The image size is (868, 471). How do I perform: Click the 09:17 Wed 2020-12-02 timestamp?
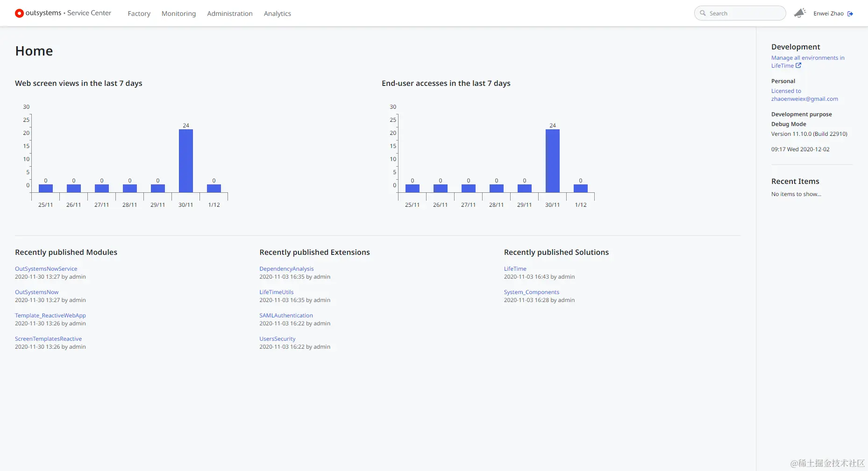[800, 149]
